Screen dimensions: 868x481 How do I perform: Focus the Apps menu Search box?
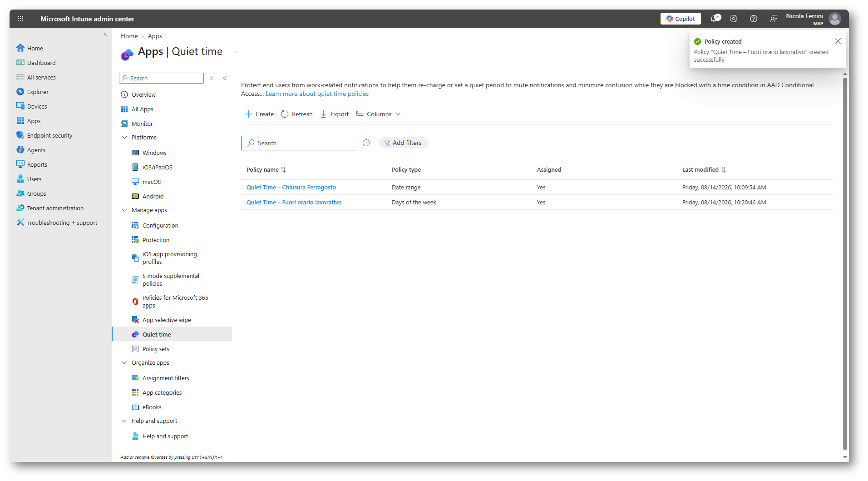[161, 78]
